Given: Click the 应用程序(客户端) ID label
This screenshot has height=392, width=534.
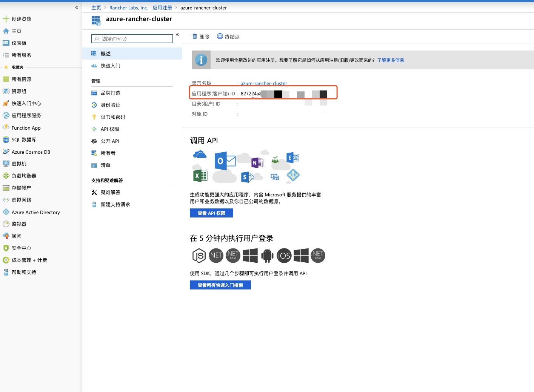Looking at the screenshot, I should point(213,93).
